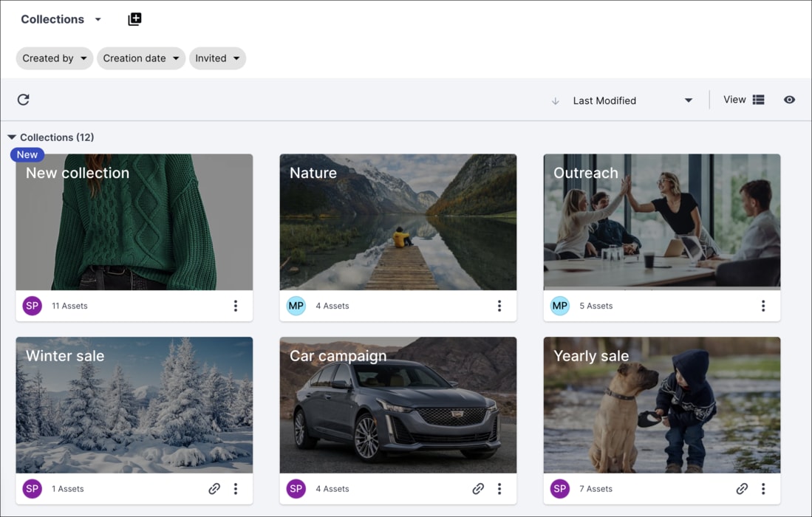Click the link icon on Yearly sale

click(x=742, y=488)
